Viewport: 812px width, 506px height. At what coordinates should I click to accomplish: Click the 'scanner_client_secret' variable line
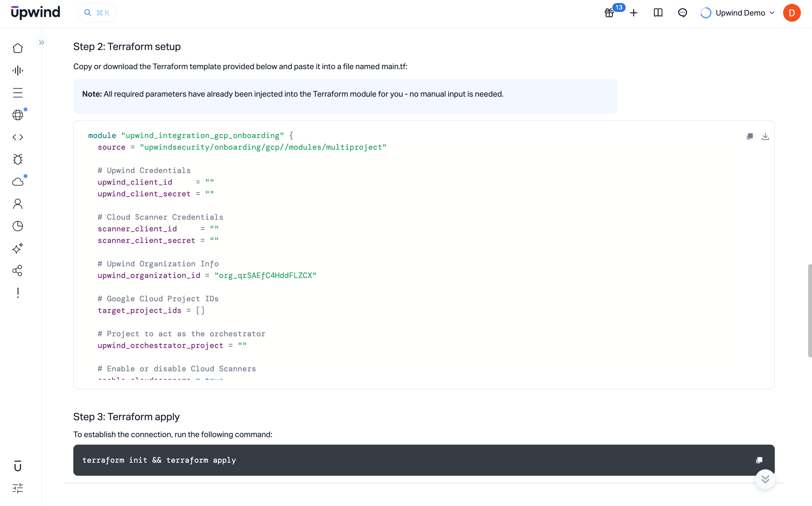pyautogui.click(x=158, y=240)
